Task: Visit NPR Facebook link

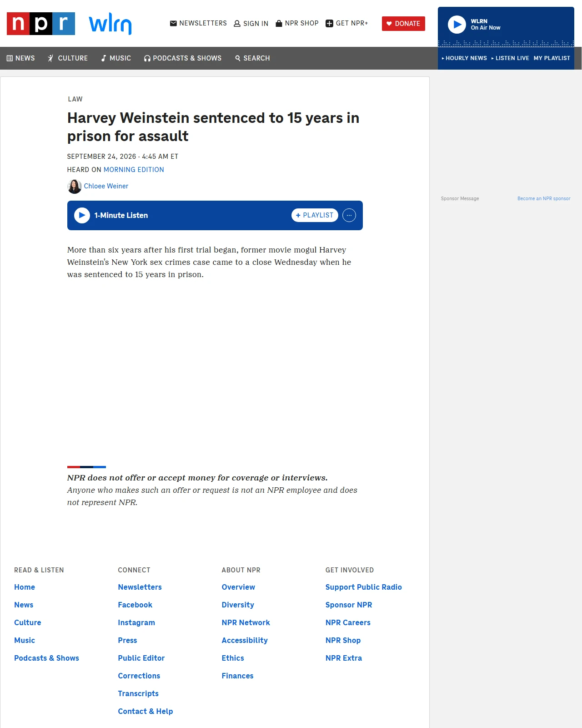Action: pyautogui.click(x=135, y=605)
